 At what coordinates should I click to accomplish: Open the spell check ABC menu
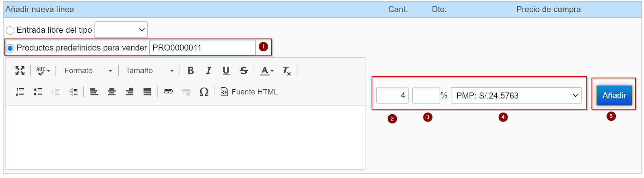point(43,71)
